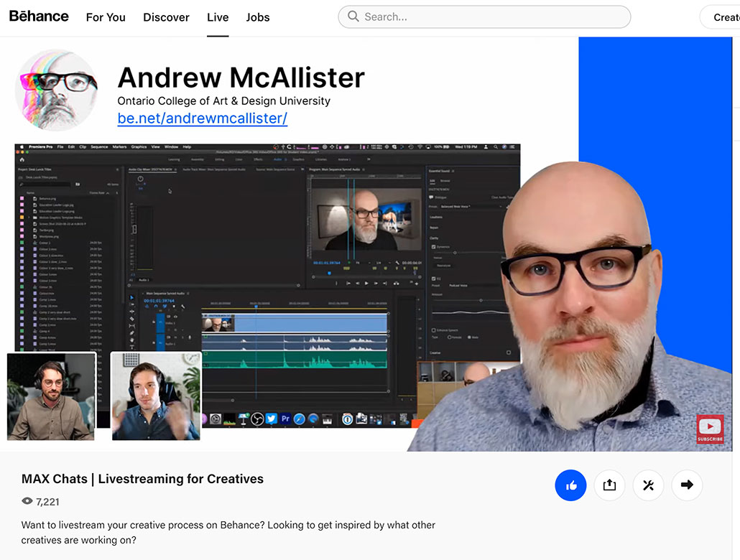Open OBS from the macOS dock
The width and height of the screenshot is (740, 560).
[257, 419]
